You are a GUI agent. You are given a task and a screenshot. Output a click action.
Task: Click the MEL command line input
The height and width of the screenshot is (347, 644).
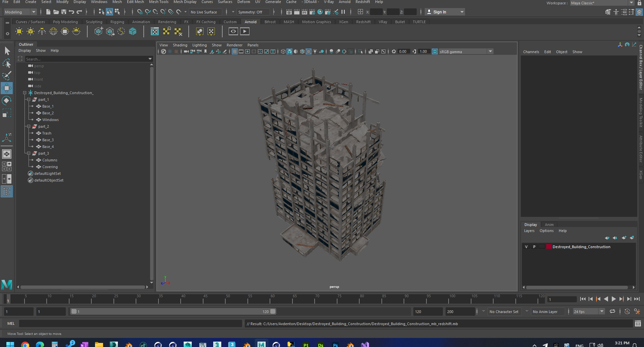point(130,323)
